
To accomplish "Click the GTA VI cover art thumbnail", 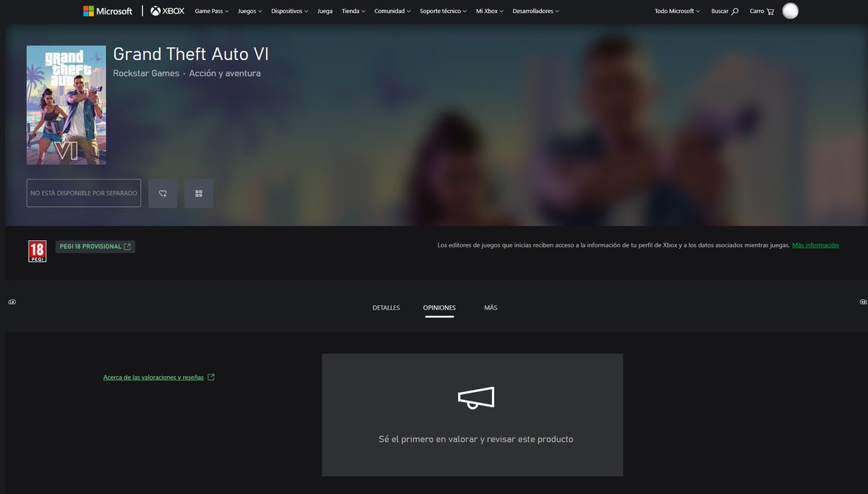I will [x=67, y=105].
